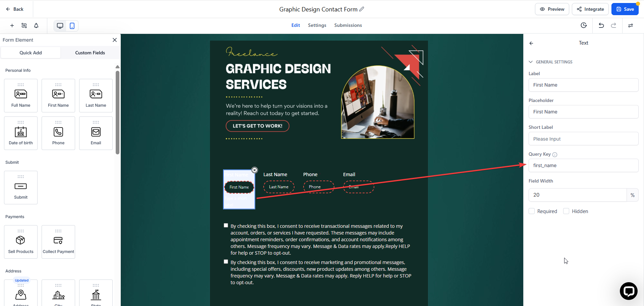Select Email field on canvas
This screenshot has height=306, width=644.
(x=358, y=187)
